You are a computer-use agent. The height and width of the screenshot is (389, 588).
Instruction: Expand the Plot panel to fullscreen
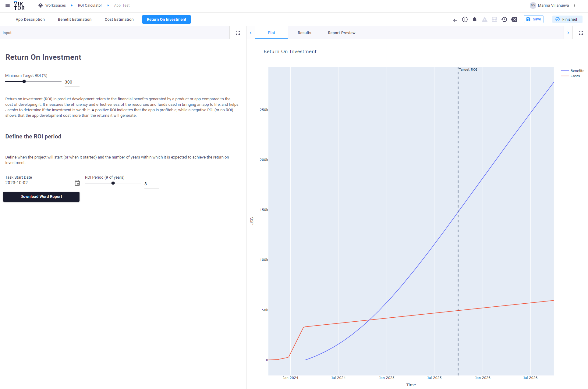[x=581, y=33]
